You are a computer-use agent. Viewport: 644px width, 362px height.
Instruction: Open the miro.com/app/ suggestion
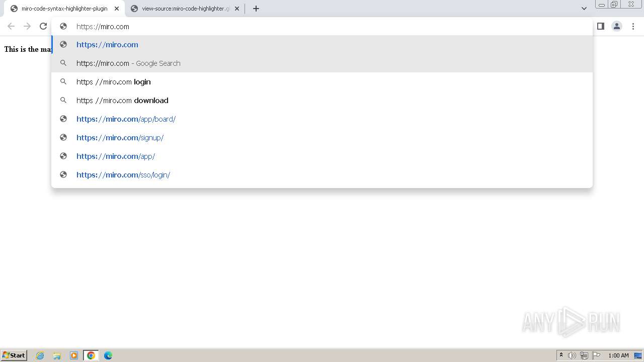coord(322,156)
